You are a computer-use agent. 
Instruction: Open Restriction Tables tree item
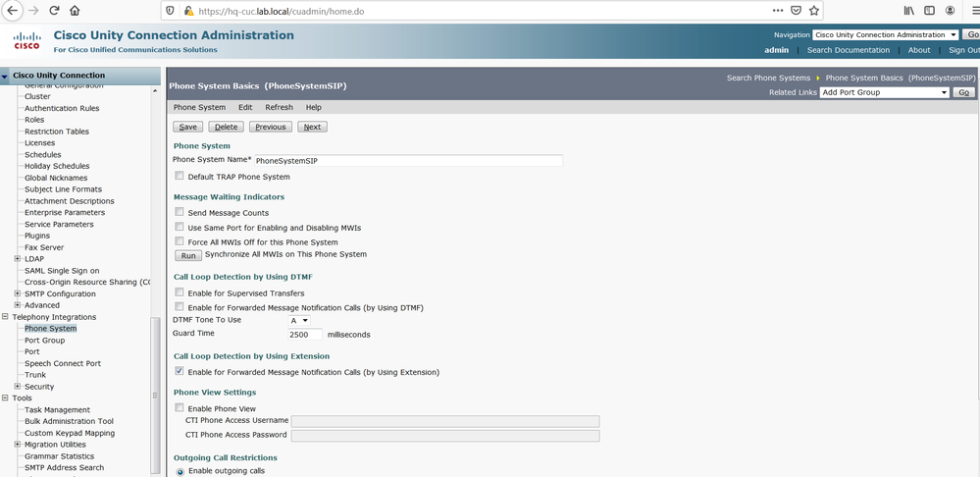click(56, 132)
